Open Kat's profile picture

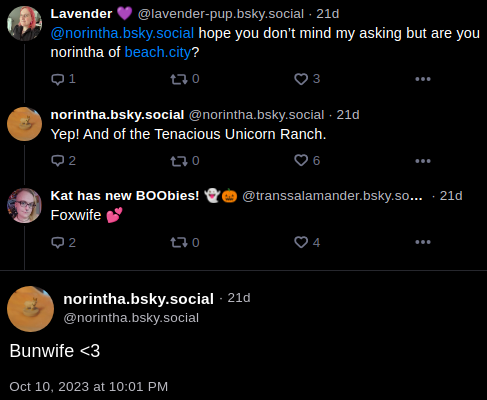click(24, 205)
